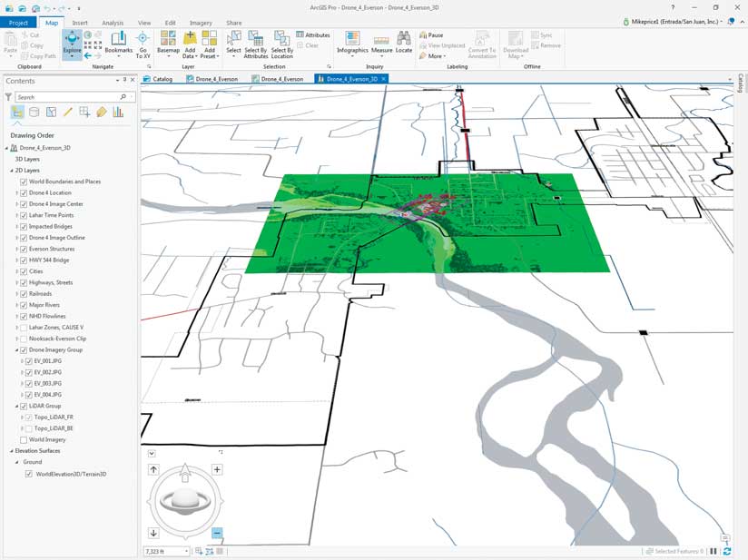Viewport: 748px width, 560px height.
Task: Switch to List By Labeling view
Action: pyautogui.click(x=101, y=113)
